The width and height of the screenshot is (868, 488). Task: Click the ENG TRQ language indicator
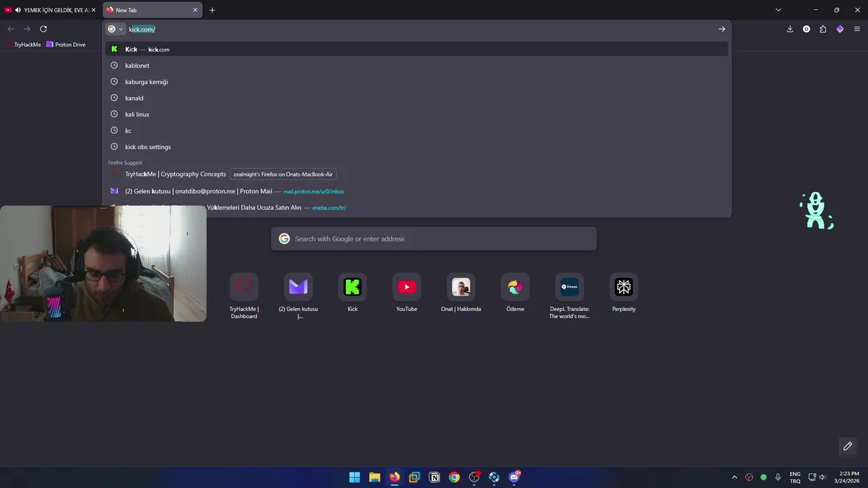pos(795,477)
